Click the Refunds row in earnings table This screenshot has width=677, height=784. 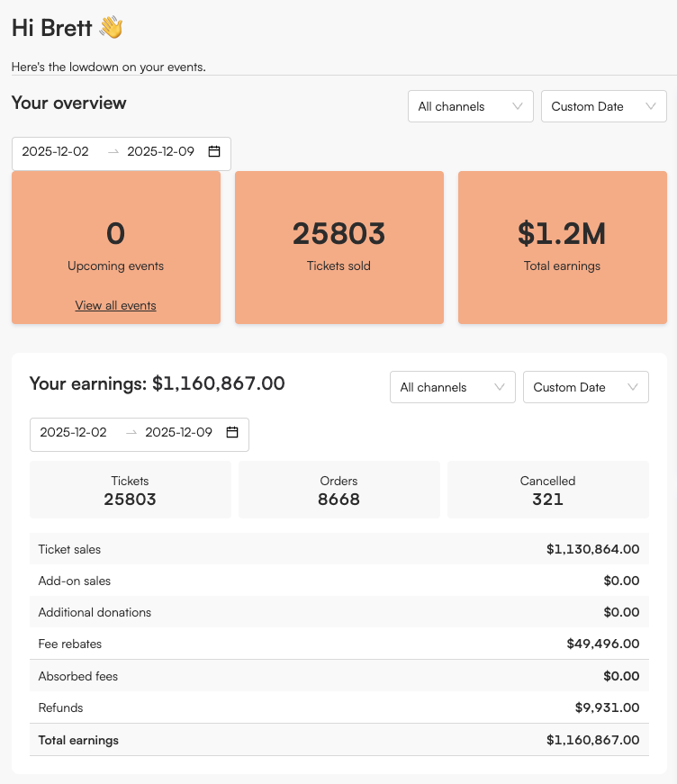(338, 707)
